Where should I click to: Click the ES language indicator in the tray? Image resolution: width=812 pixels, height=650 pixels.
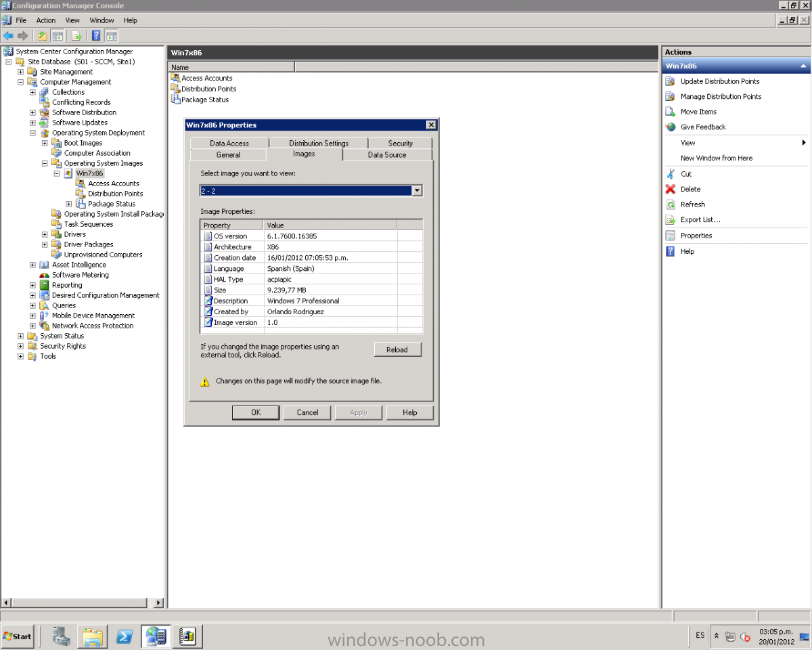(700, 635)
